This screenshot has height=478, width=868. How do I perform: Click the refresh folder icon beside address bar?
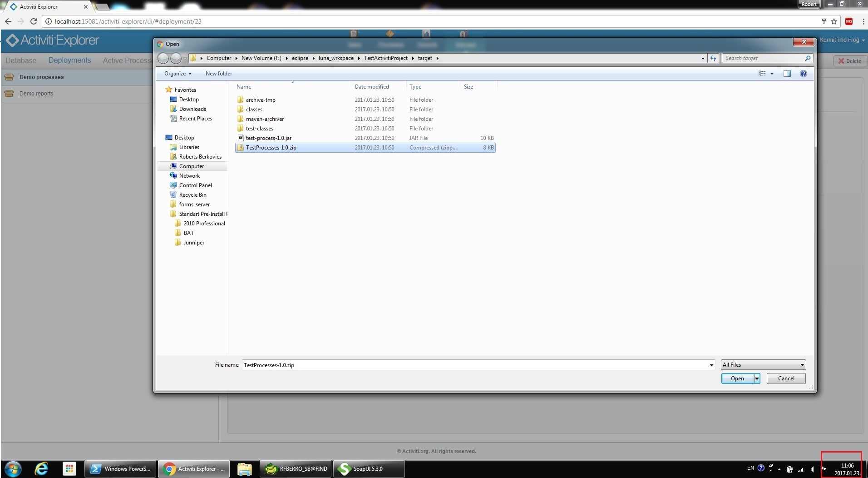tap(713, 58)
